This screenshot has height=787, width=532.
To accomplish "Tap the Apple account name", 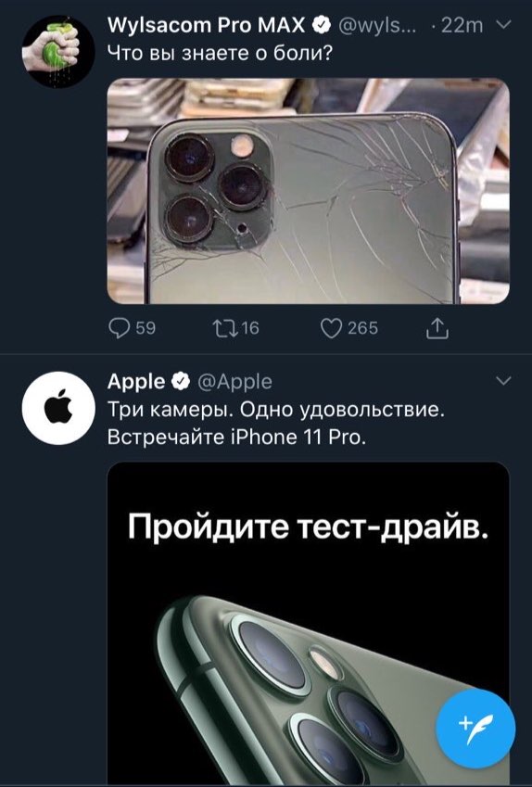I will click(x=136, y=383).
